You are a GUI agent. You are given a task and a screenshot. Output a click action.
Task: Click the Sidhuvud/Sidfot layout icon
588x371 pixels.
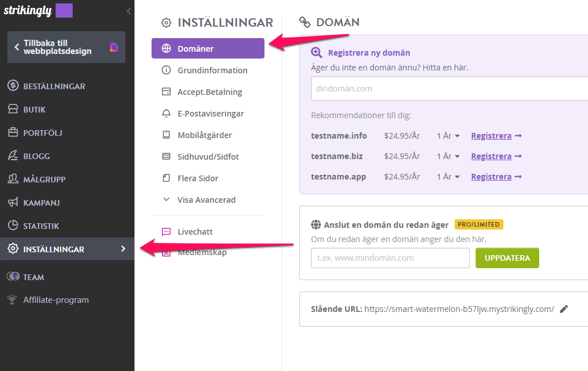[x=166, y=157]
